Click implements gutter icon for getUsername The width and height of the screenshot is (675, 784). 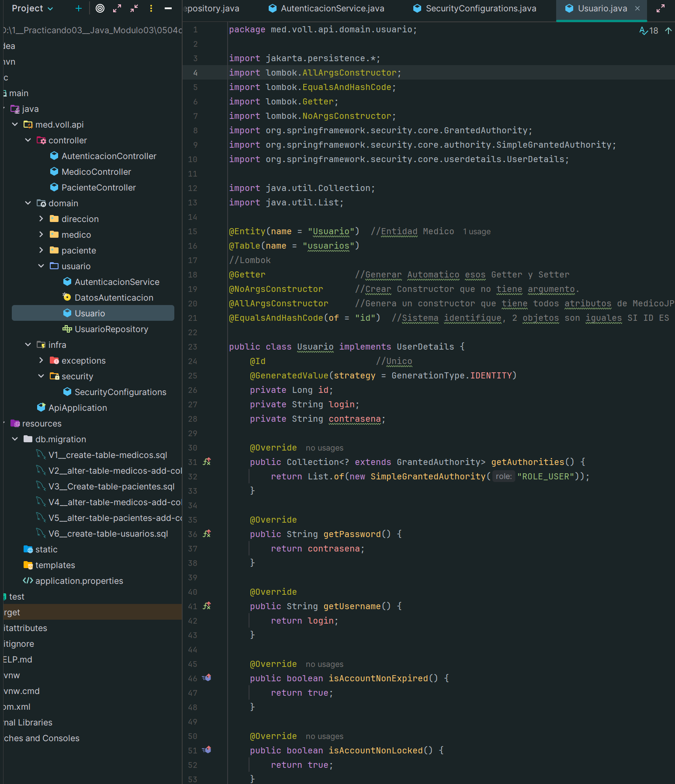click(207, 606)
